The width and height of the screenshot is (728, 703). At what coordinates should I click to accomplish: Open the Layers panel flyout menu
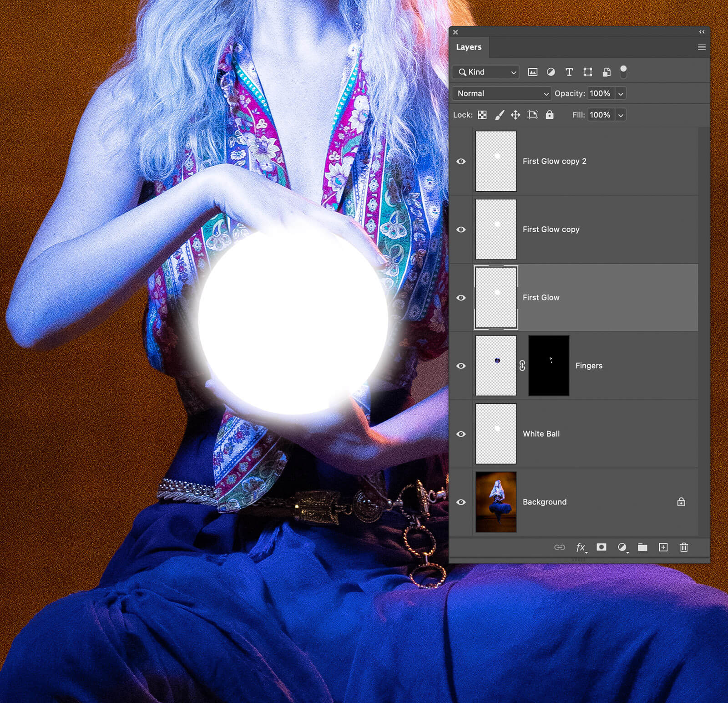tap(702, 47)
